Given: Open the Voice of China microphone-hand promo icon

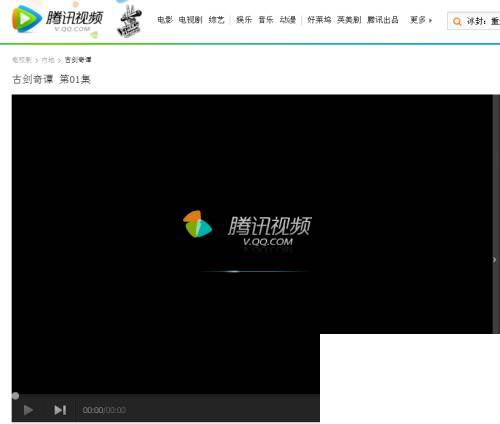Looking at the screenshot, I should (x=130, y=21).
